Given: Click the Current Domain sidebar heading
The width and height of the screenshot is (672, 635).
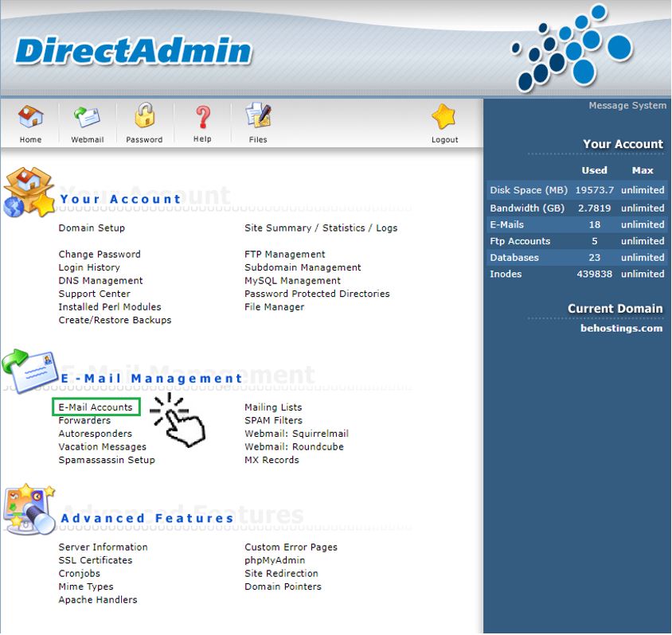Looking at the screenshot, I should pyautogui.click(x=615, y=309).
